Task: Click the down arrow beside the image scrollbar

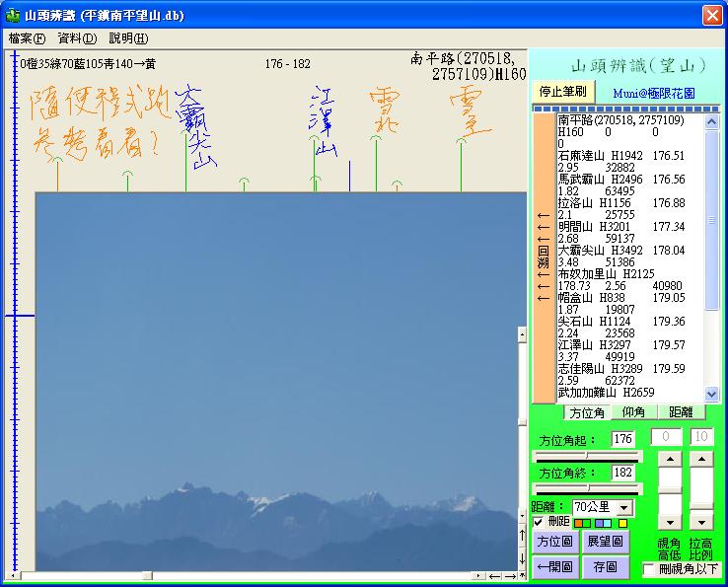Action: (x=523, y=558)
